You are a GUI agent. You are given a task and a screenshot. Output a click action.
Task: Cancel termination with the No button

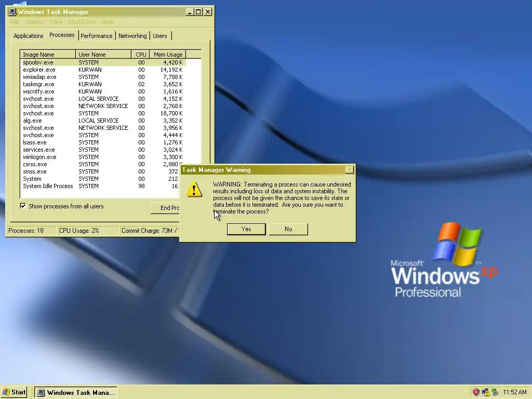tap(288, 229)
